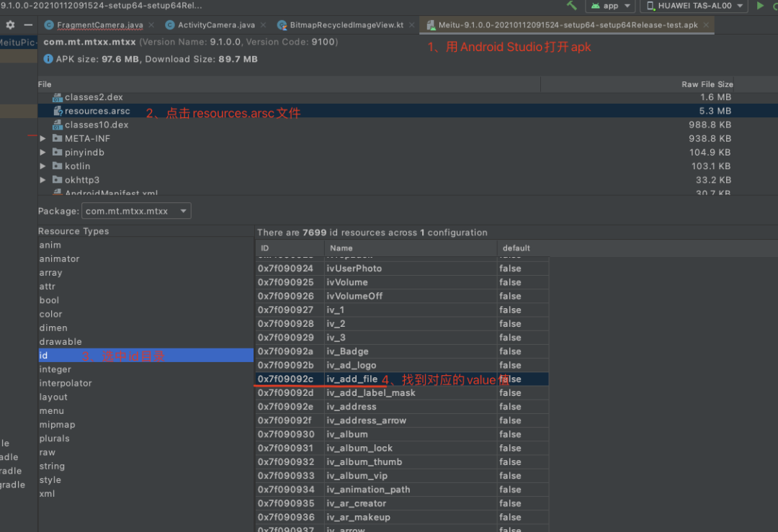The width and height of the screenshot is (778, 532).
Task: Click the APK size info icon
Action: pos(48,59)
